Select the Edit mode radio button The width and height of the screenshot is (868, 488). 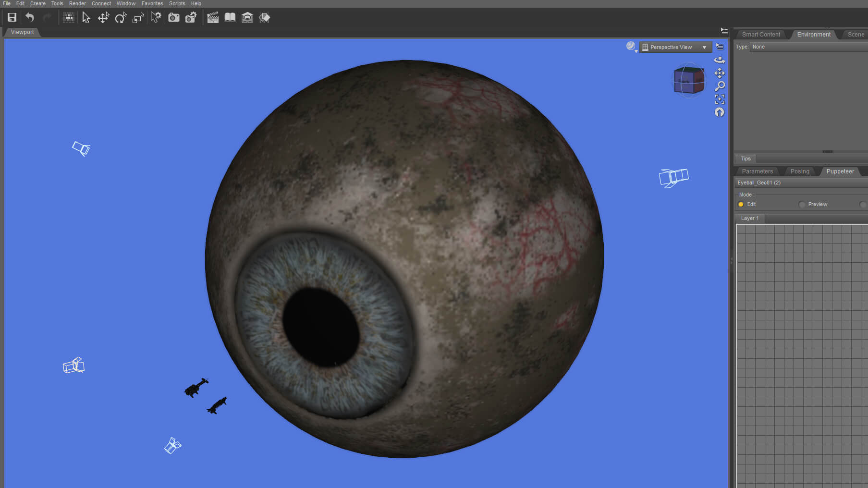741,204
